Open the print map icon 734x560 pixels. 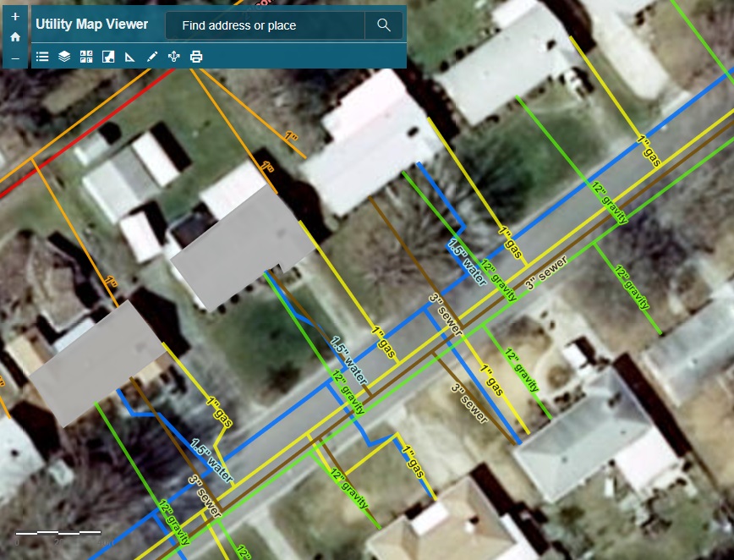[x=195, y=56]
